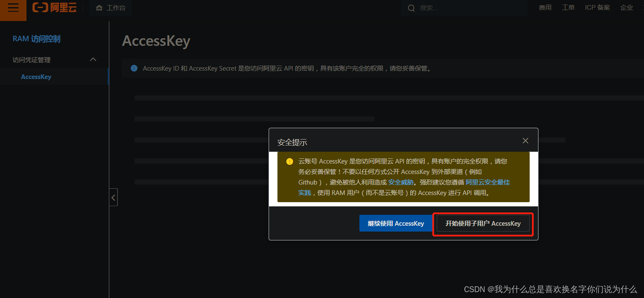Close the 安全提示 dialog
The image size is (644, 298).
tap(525, 140)
